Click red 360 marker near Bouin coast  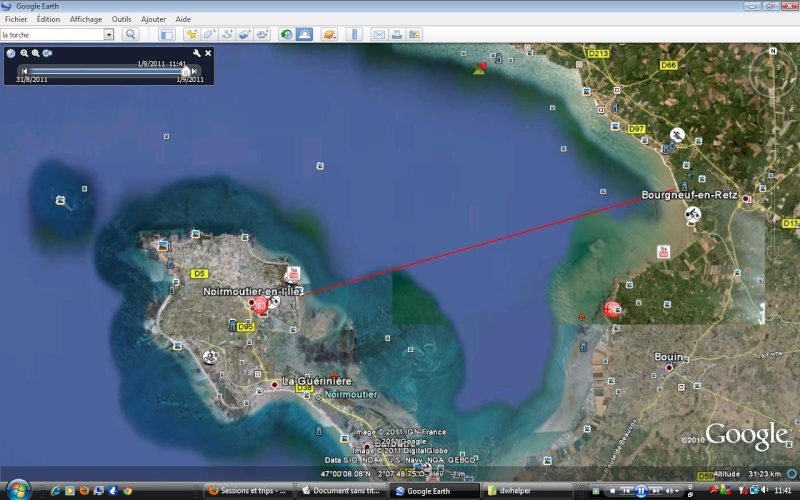click(612, 309)
